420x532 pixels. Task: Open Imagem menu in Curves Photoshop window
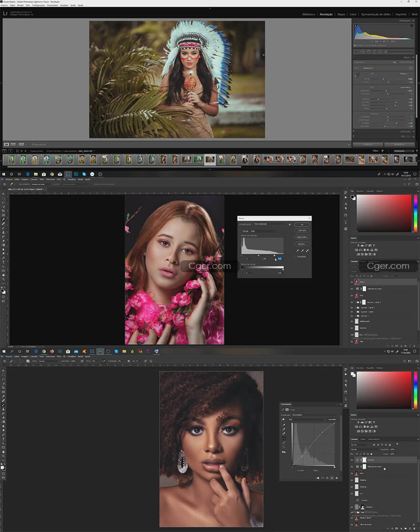[25, 357]
